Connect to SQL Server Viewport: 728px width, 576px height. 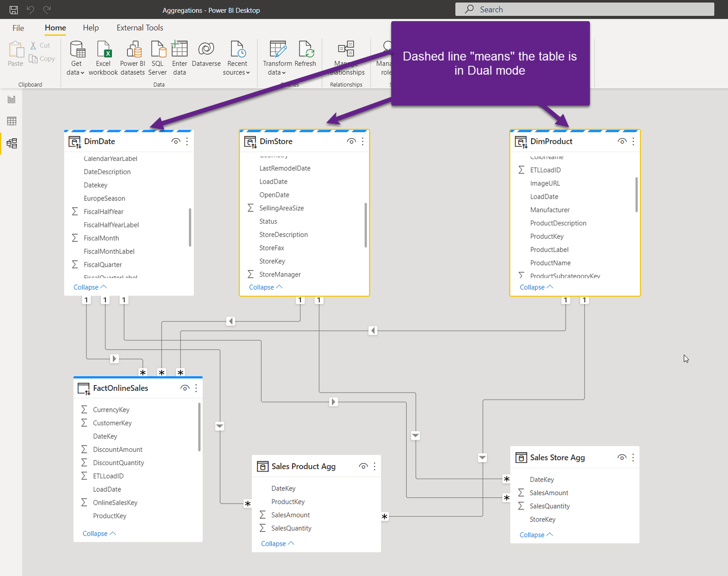[157, 57]
